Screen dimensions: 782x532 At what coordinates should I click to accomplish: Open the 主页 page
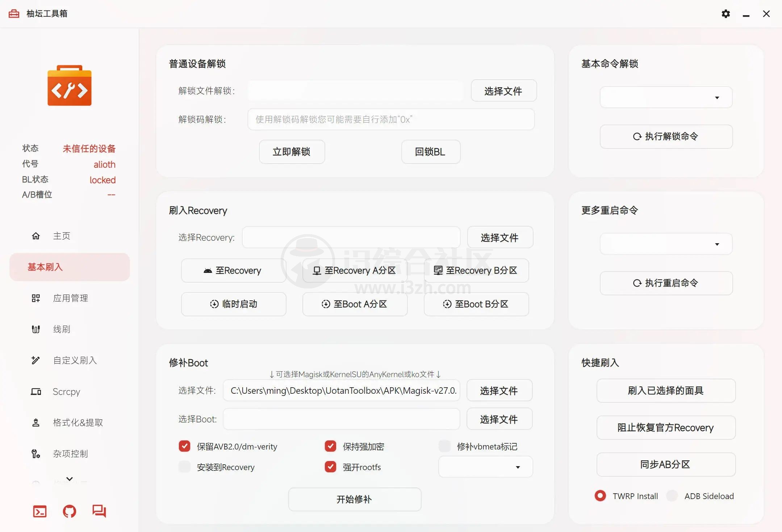(70, 236)
